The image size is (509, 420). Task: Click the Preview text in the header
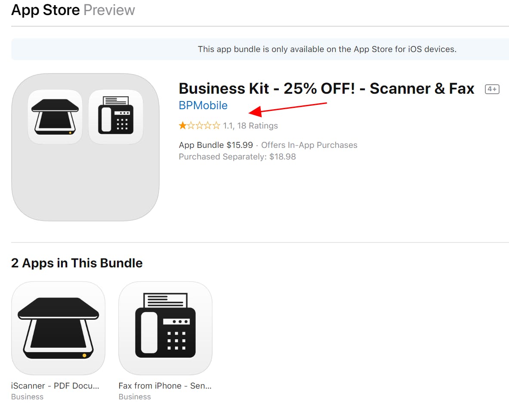click(x=109, y=10)
